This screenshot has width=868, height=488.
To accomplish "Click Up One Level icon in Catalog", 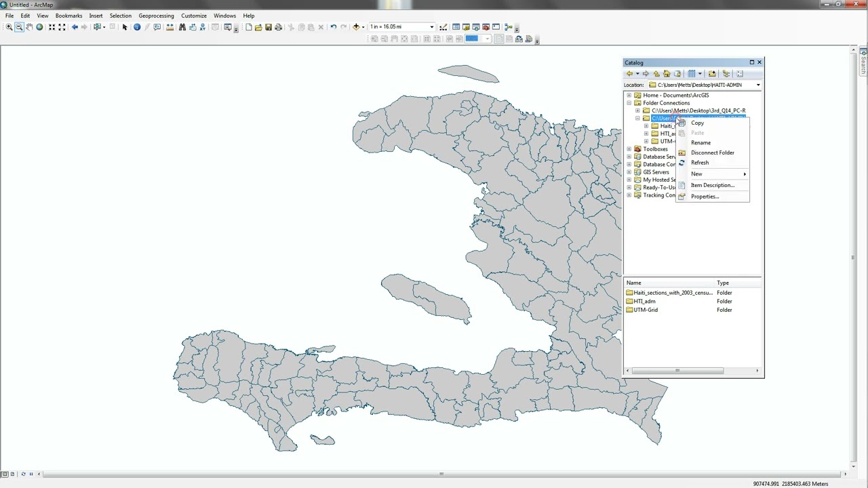I will 656,74.
